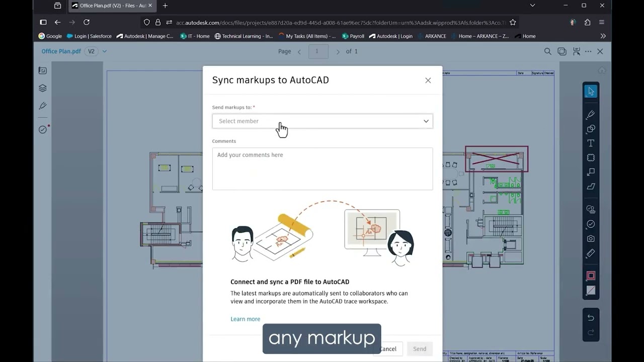Search within the document viewer
This screenshot has height=362, width=644.
[547, 51]
